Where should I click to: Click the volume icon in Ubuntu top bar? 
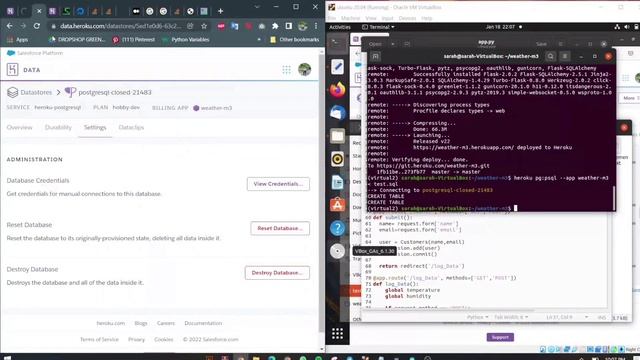627,27
